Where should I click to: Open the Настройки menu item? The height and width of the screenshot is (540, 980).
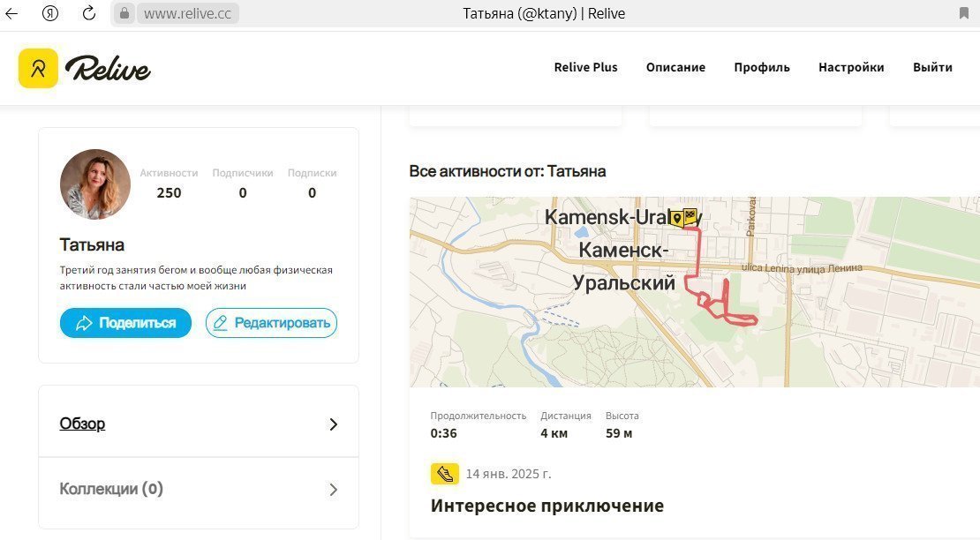click(851, 67)
